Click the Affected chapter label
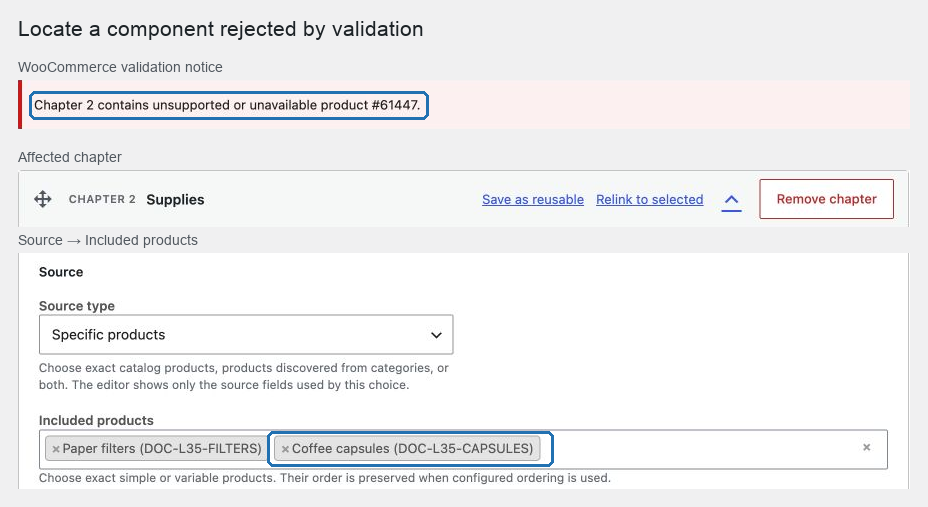Screen dimensions: 928x507 [x=70, y=157]
